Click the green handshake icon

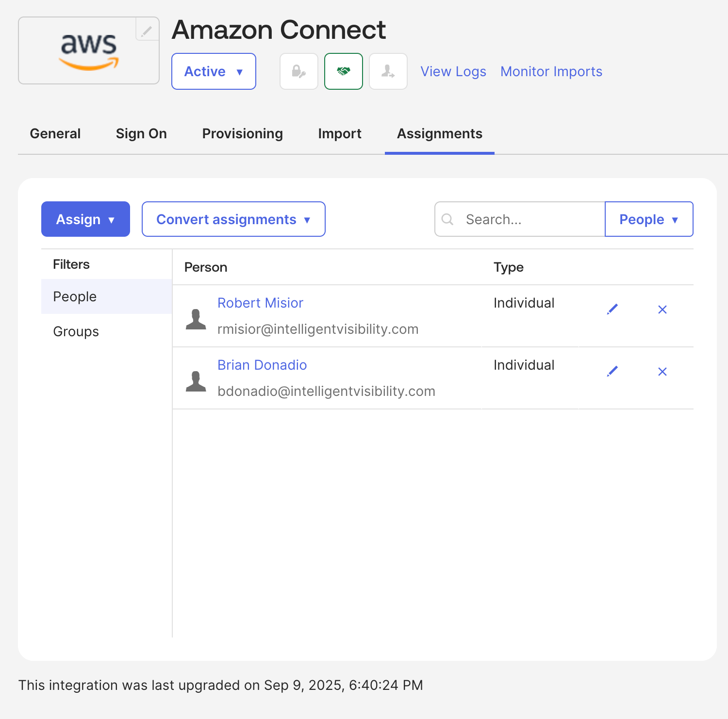344,72
